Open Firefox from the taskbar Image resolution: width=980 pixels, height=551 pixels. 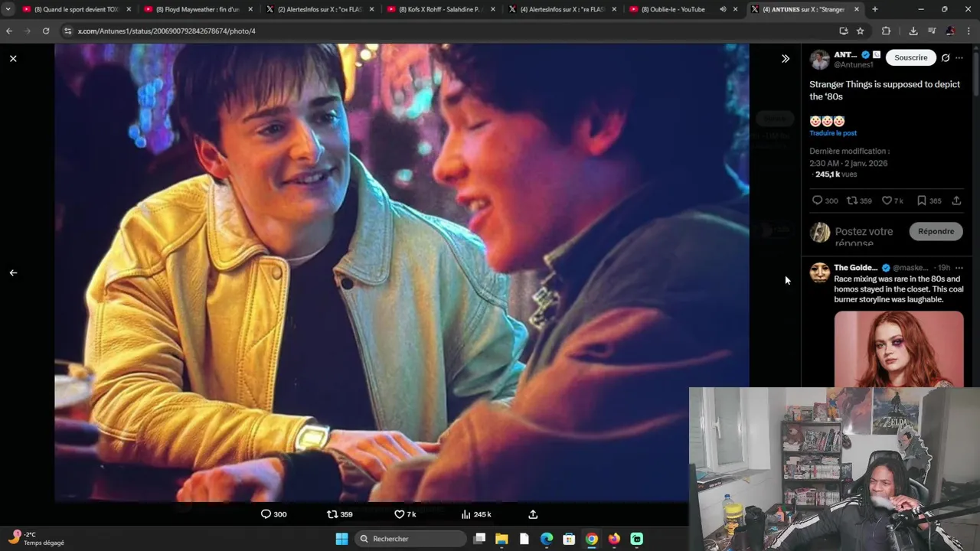click(614, 539)
